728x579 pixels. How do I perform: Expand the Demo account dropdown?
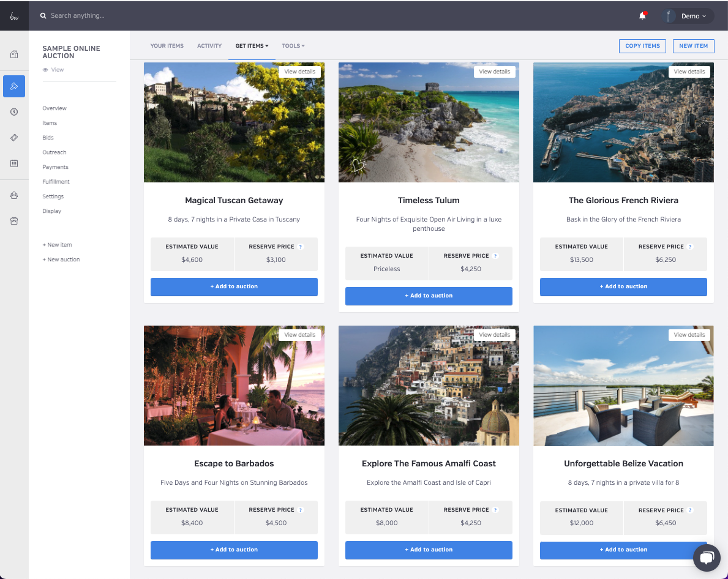(x=690, y=15)
